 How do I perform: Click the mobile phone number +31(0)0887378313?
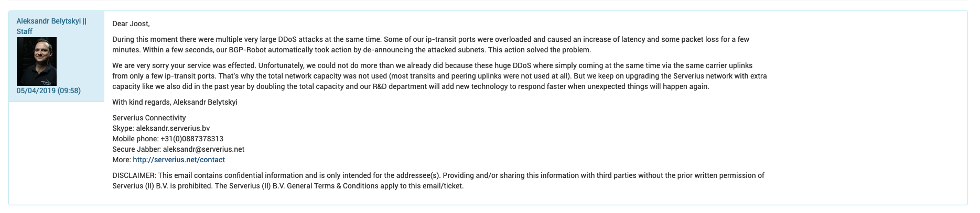coord(192,139)
